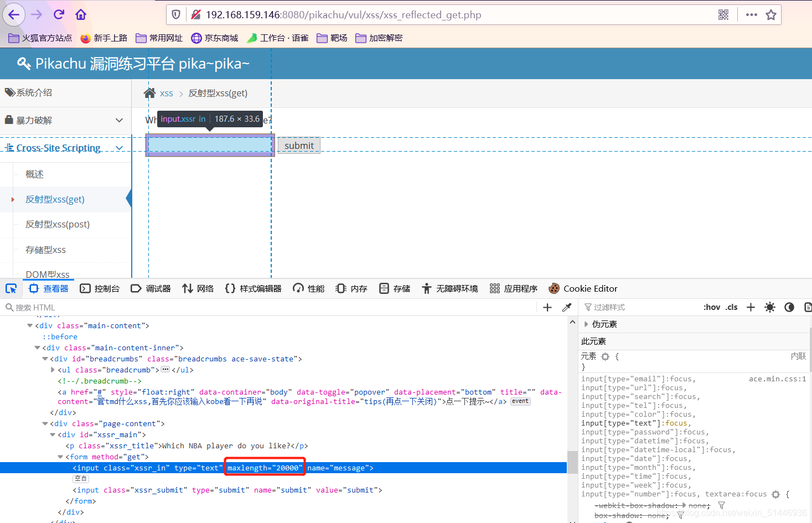Open the ace.min.css:1 stylesheet link
Image resolution: width=812 pixels, height=523 pixels.
coord(777,379)
